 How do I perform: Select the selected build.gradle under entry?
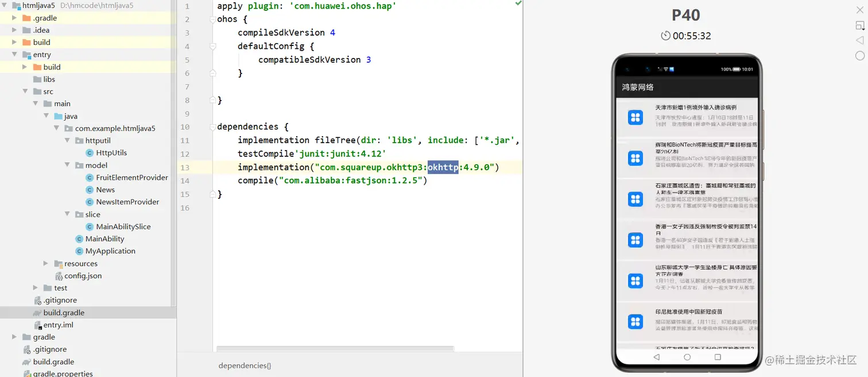click(x=64, y=313)
